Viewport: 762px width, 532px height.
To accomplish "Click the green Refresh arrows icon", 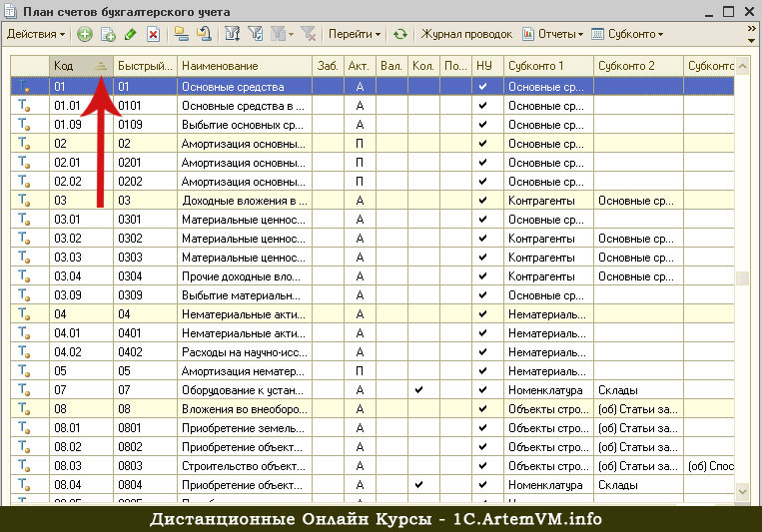I will pyautogui.click(x=399, y=35).
